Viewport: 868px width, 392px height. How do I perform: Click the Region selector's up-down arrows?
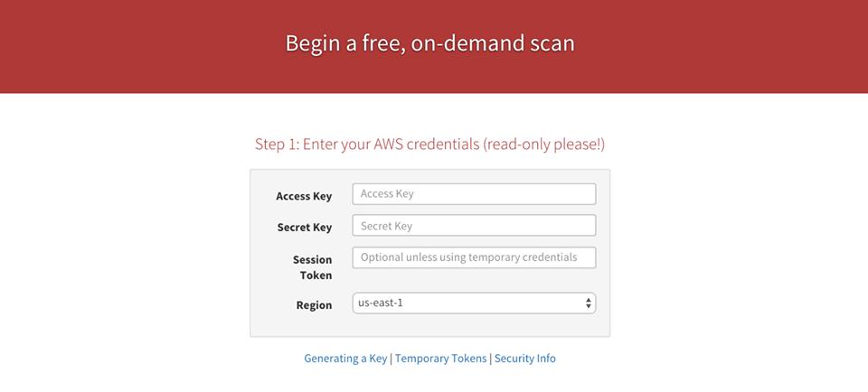pyautogui.click(x=589, y=303)
